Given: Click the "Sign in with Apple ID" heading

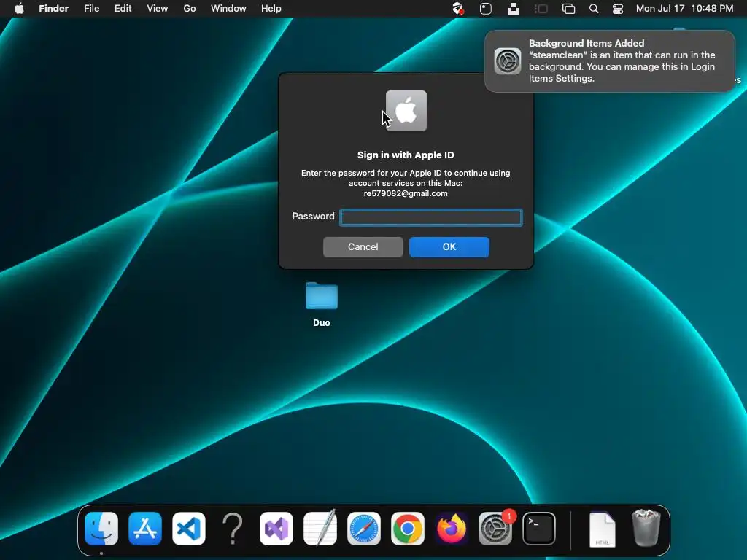Looking at the screenshot, I should (x=406, y=155).
